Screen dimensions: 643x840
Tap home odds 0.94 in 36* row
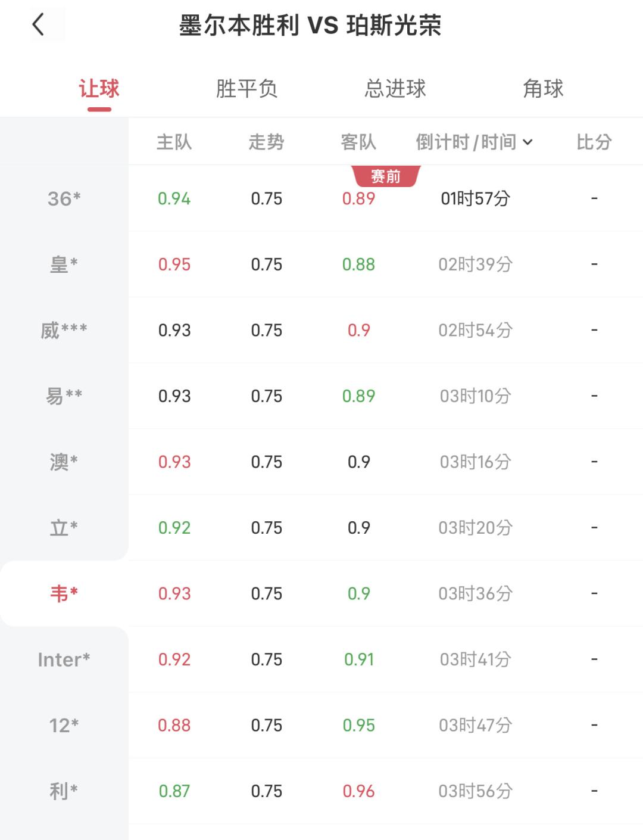tap(174, 198)
